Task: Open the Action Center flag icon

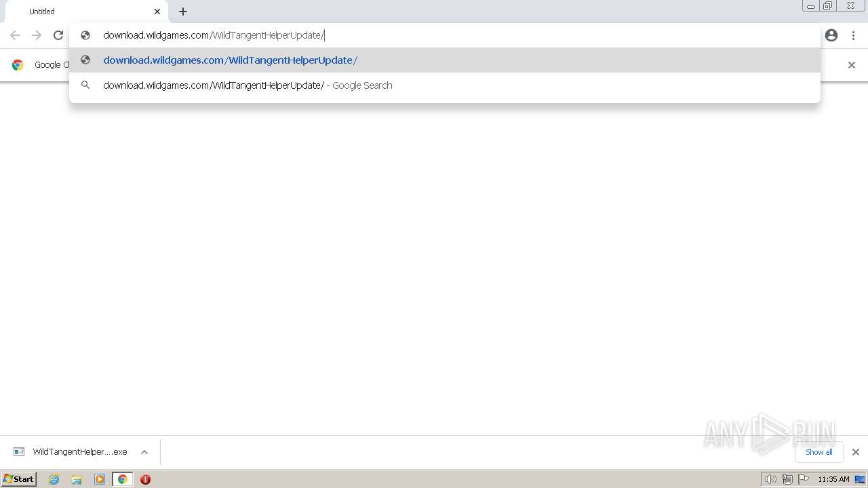Action: coord(804,479)
